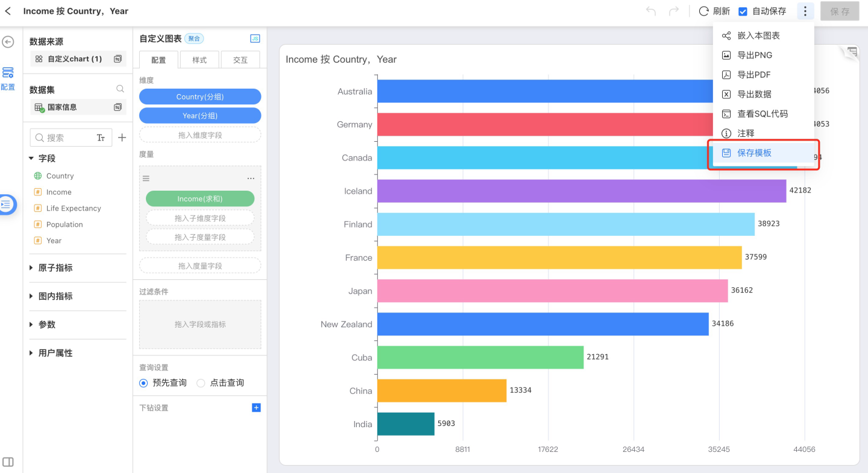868x473 pixels.
Task: Click the refresh (刷新) icon
Action: coord(703,11)
